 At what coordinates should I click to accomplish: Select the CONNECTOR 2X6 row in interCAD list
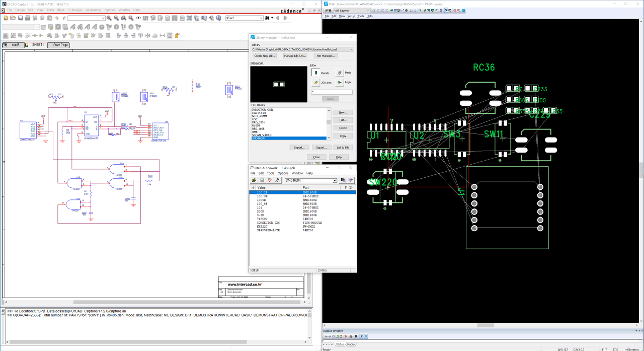[x=303, y=223]
